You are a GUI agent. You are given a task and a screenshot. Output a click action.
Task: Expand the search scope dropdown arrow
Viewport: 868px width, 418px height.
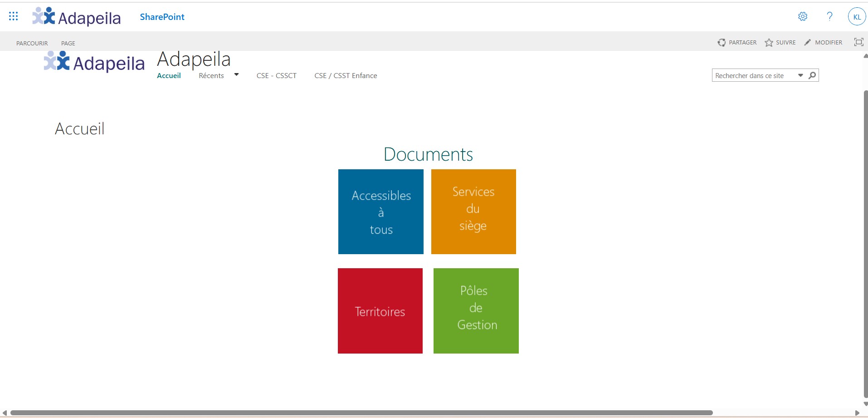(x=800, y=75)
